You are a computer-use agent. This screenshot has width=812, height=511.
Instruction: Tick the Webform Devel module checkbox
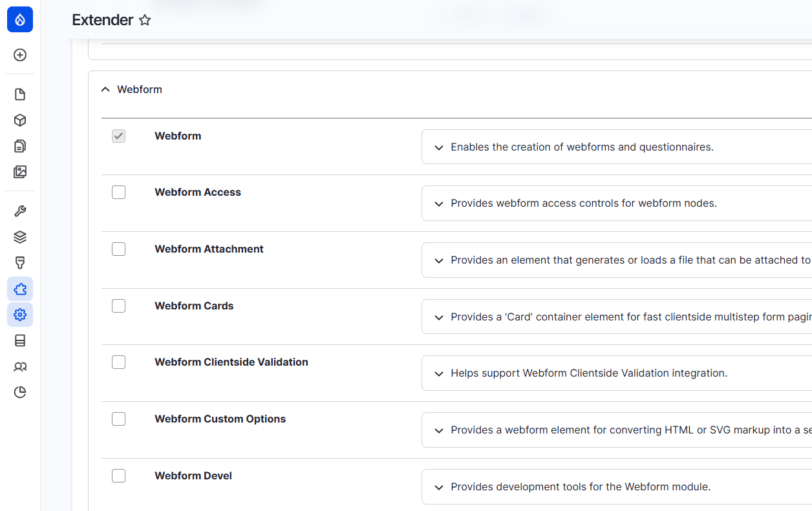[118, 476]
